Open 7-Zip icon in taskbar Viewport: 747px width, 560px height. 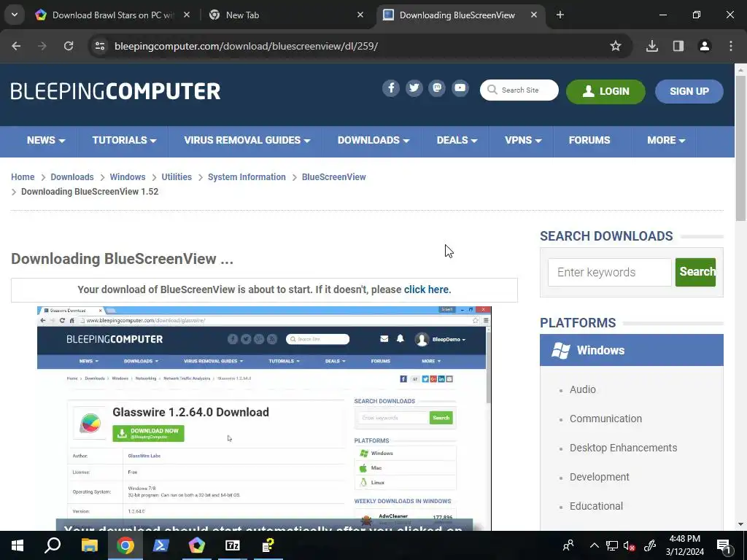[x=233, y=545]
